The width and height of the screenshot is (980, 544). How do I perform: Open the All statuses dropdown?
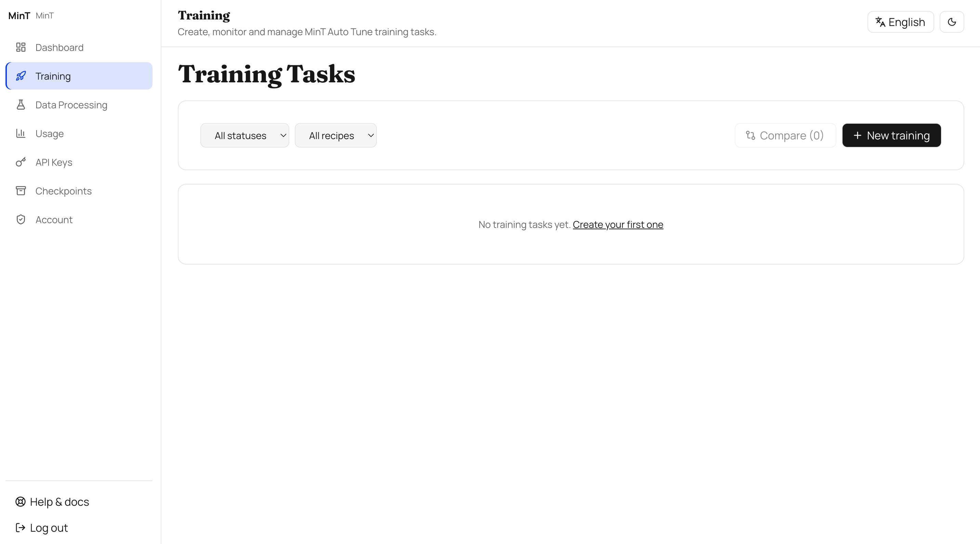click(244, 135)
